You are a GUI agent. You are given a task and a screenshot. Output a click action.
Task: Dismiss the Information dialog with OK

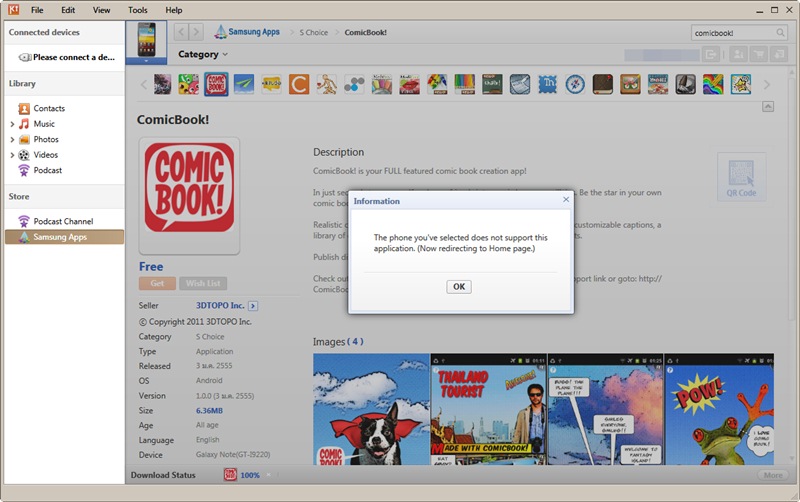459,287
